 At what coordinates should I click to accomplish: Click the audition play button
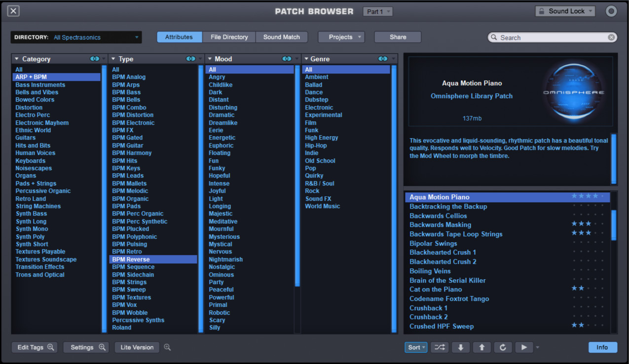click(x=524, y=347)
